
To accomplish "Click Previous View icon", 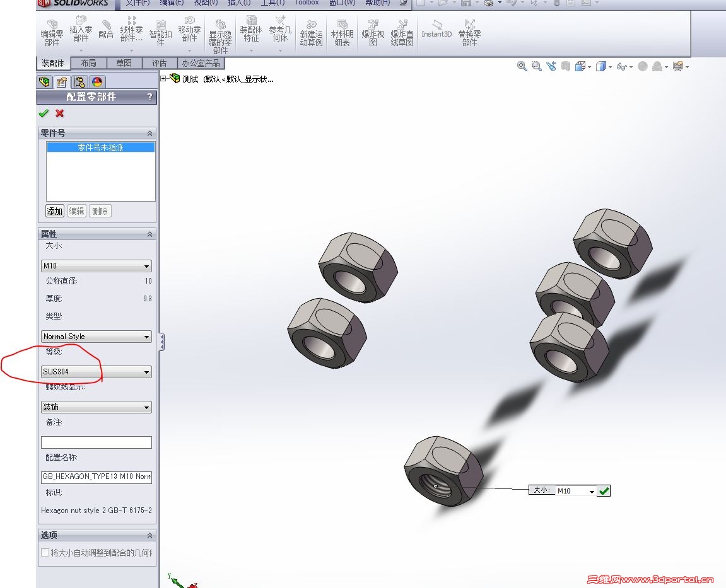I will pyautogui.click(x=551, y=66).
